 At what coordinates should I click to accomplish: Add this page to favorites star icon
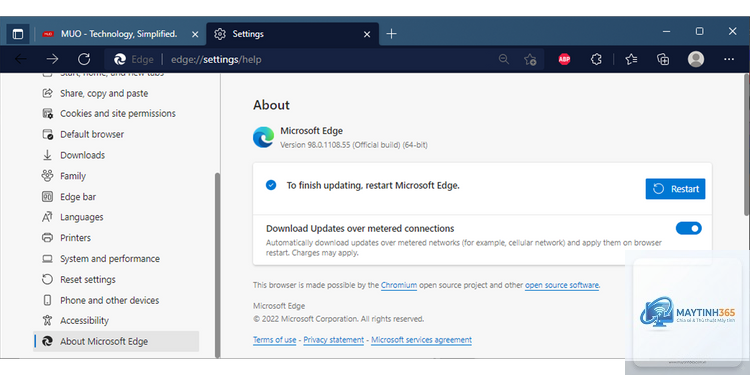pyautogui.click(x=529, y=59)
